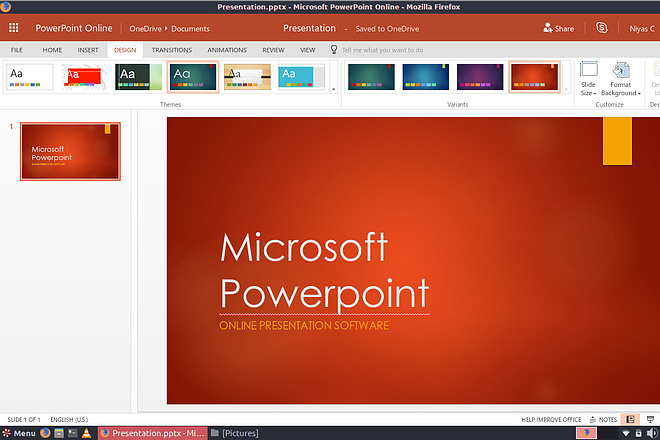The image size is (660, 440).
Task: Expand the Variants gallery arrow
Action: point(566,89)
